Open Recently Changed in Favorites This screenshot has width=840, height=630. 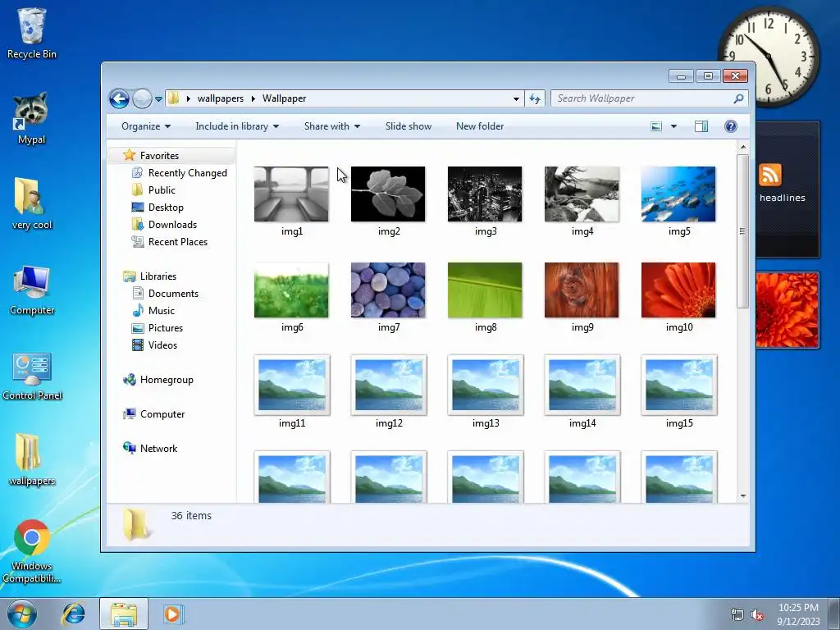tap(180, 173)
